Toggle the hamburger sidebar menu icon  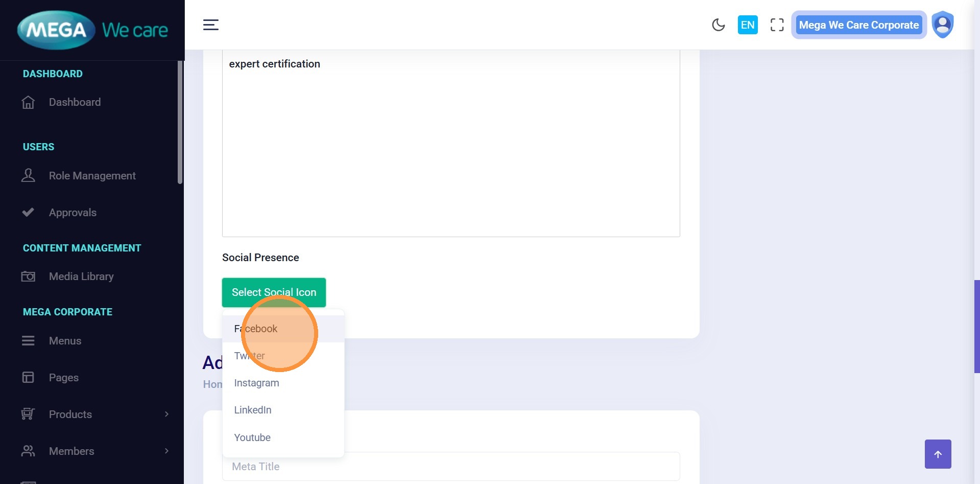click(x=210, y=25)
